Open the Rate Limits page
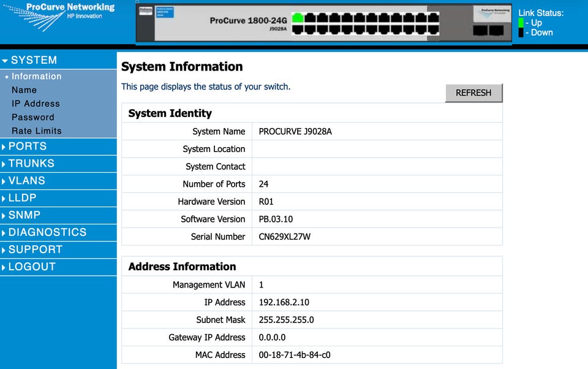Viewport: 588px width, 369px height. [36, 131]
